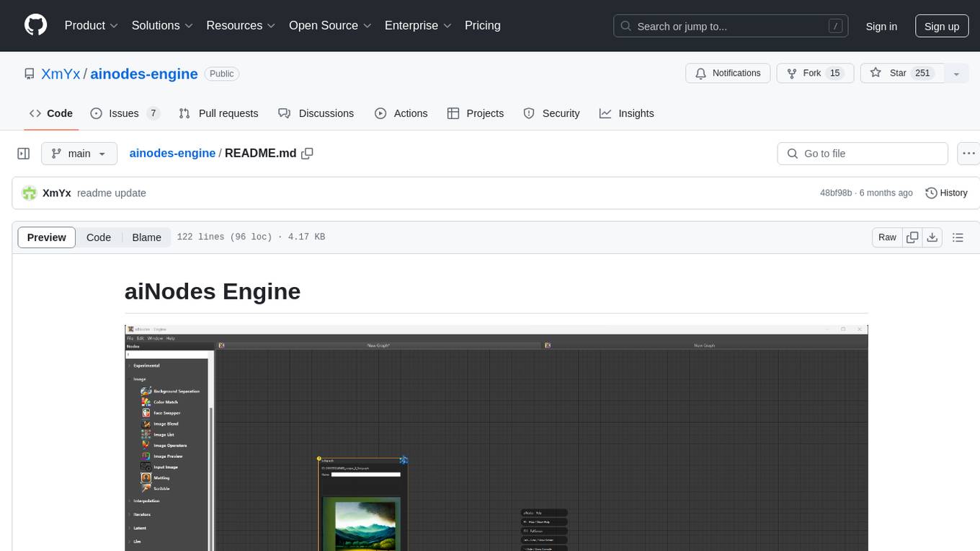
Task: Open the Pull requests tab
Action: [218, 113]
